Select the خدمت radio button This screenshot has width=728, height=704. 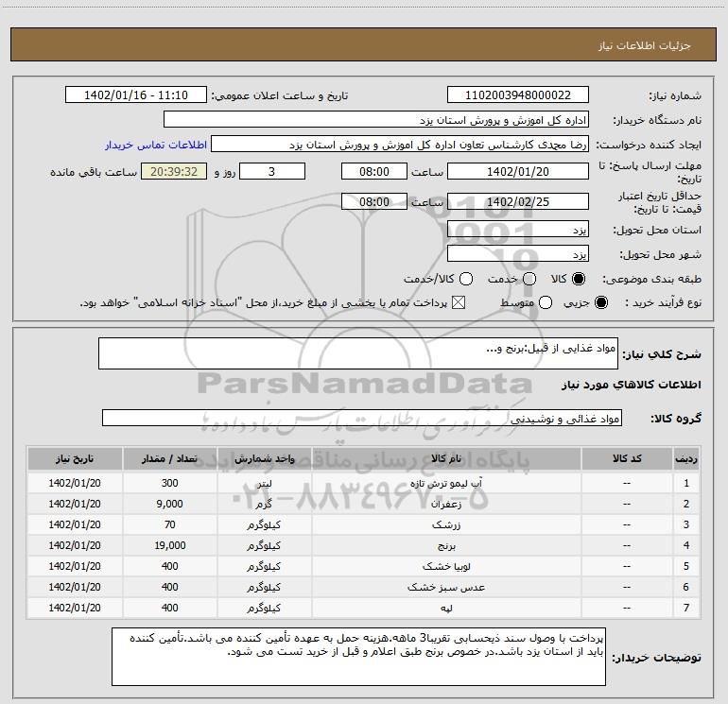[x=529, y=279]
